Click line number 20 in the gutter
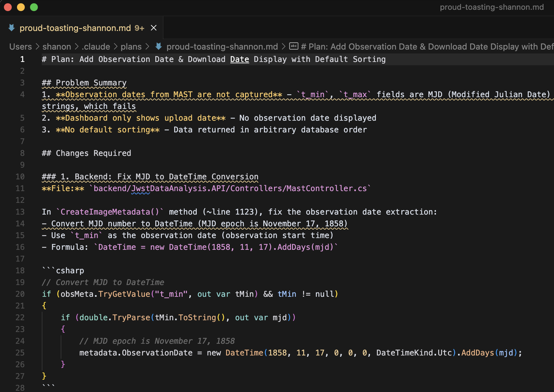Image resolution: width=554 pixels, height=392 pixels. 20,294
